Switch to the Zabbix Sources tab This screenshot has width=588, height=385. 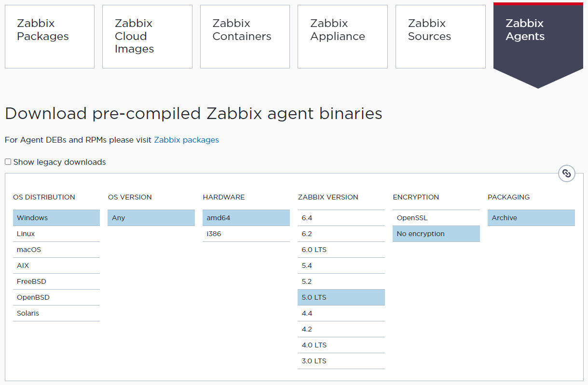pyautogui.click(x=440, y=36)
